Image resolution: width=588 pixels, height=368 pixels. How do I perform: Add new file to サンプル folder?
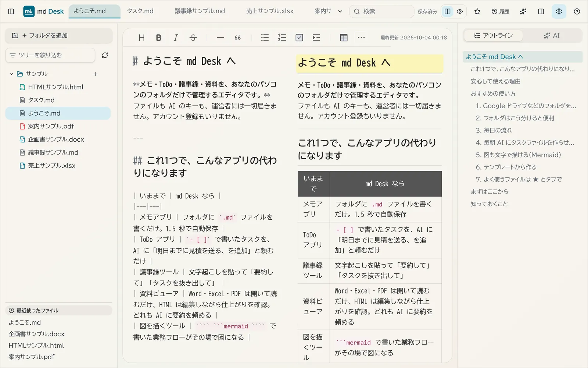pyautogui.click(x=96, y=74)
